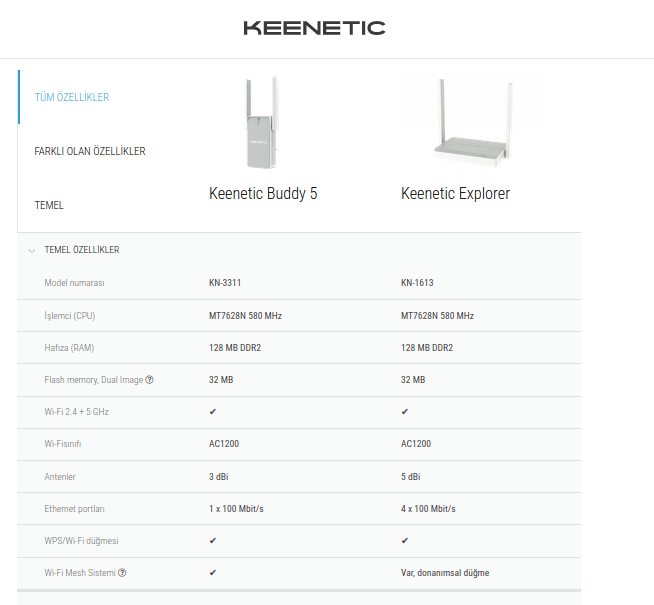Click Buddy 5 WPS/Wi-Fi düğmesi checkmark

click(213, 541)
